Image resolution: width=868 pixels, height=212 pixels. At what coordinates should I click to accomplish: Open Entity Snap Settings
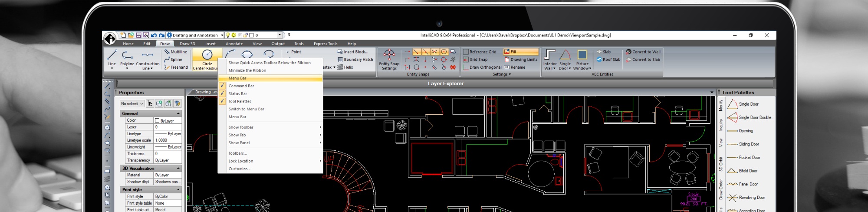coord(389,60)
